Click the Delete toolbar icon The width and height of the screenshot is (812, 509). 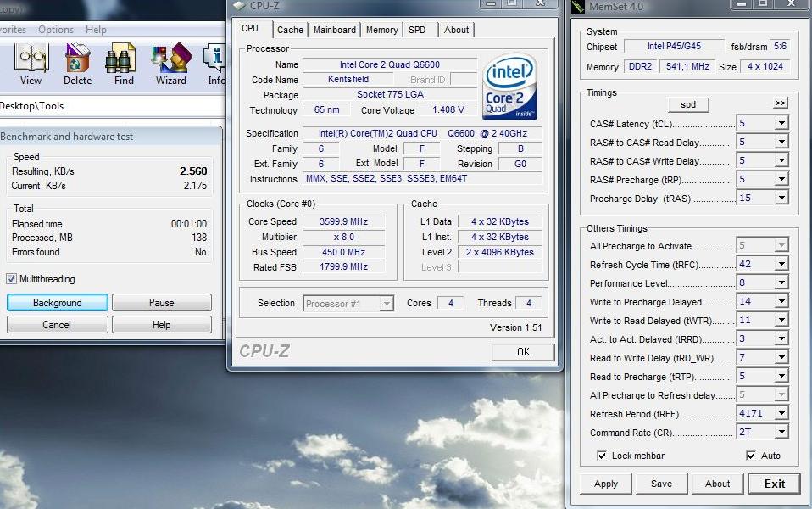(77, 65)
